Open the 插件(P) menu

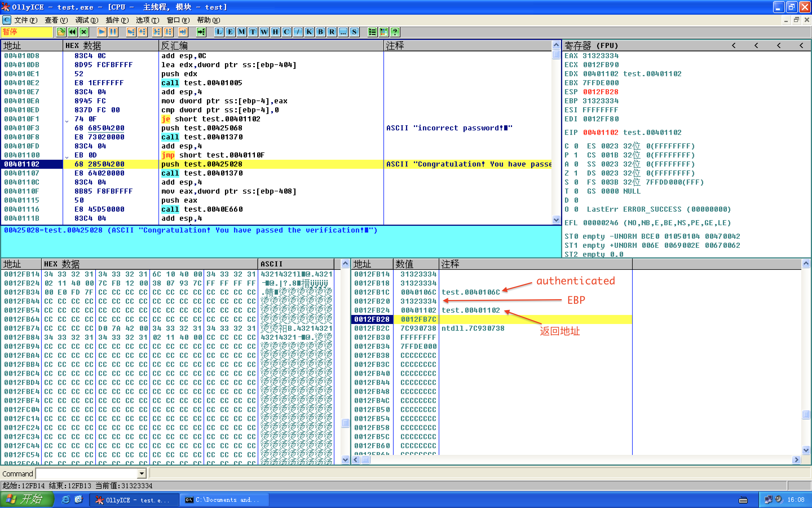pos(117,20)
